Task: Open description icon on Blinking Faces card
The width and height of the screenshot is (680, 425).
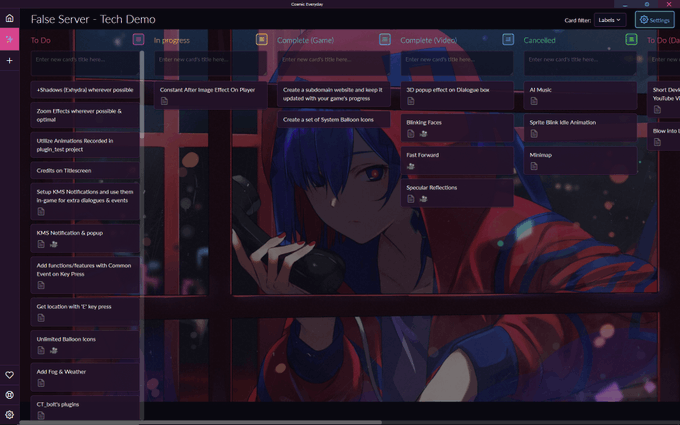Action: (411, 134)
